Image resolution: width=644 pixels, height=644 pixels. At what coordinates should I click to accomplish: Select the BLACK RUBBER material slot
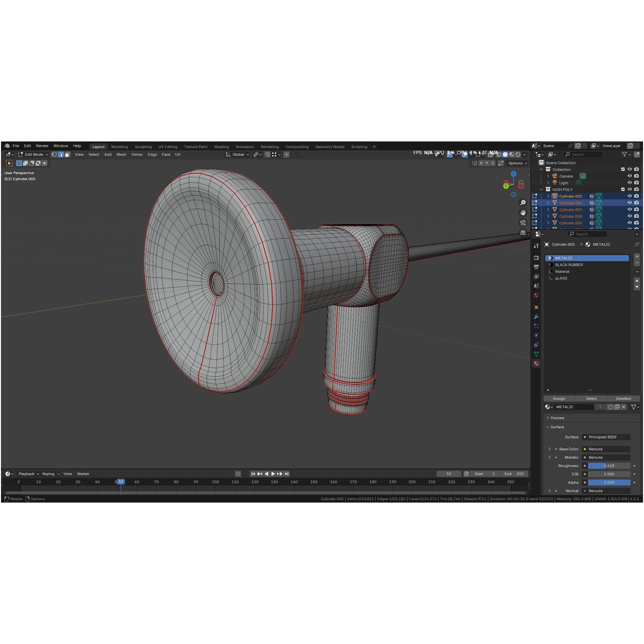pos(587,265)
